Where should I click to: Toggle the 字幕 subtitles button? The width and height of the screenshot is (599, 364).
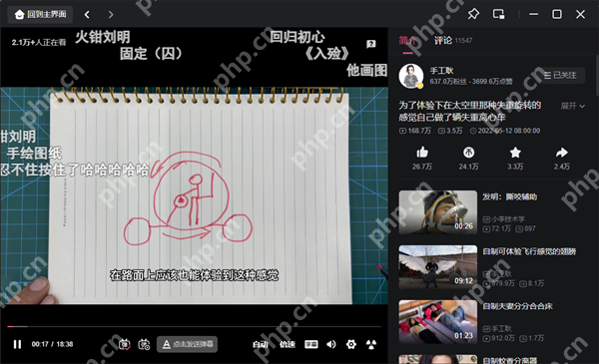point(310,344)
